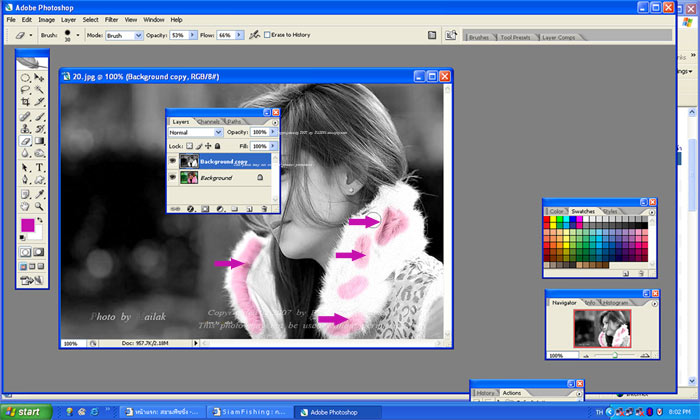This screenshot has height=420, width=700.
Task: Open Brush preset picker arrow
Action: click(x=78, y=35)
